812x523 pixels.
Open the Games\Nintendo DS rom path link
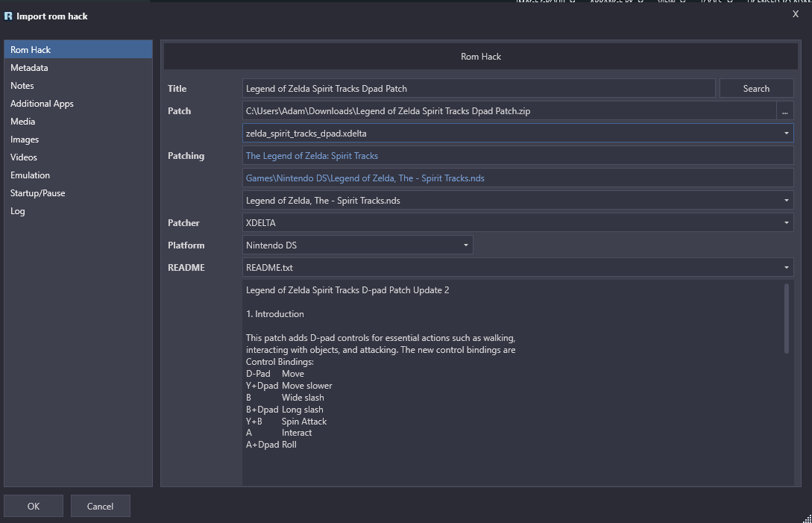pyautogui.click(x=365, y=178)
